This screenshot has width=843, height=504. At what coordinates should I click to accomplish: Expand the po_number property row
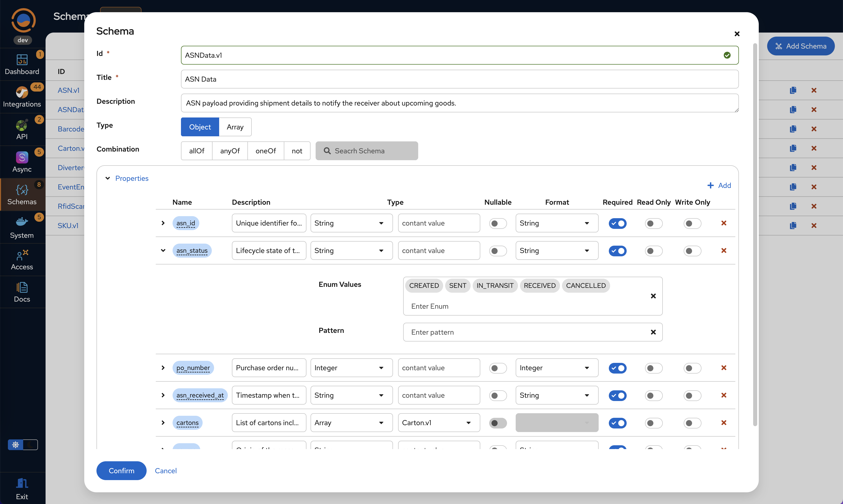point(163,368)
